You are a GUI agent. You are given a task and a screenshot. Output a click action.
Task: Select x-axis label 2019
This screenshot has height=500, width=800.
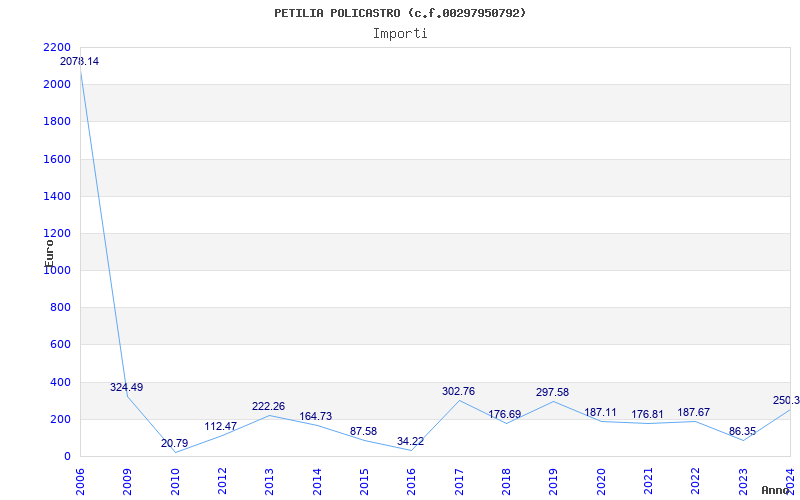click(x=554, y=481)
